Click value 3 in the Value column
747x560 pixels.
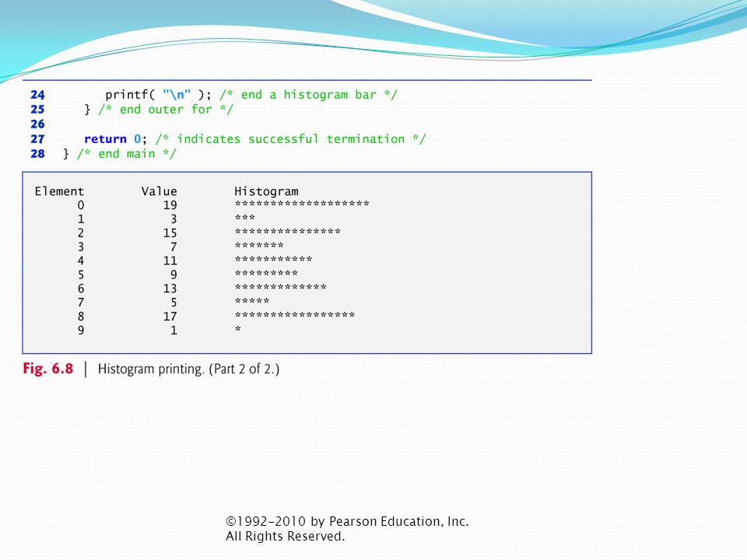click(x=174, y=219)
